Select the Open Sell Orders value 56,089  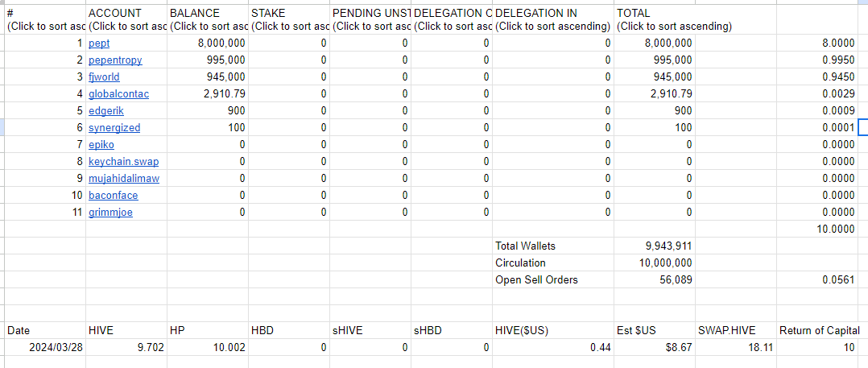(x=655, y=279)
